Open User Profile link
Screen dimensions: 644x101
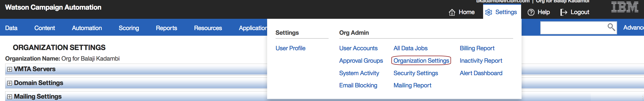click(x=291, y=48)
